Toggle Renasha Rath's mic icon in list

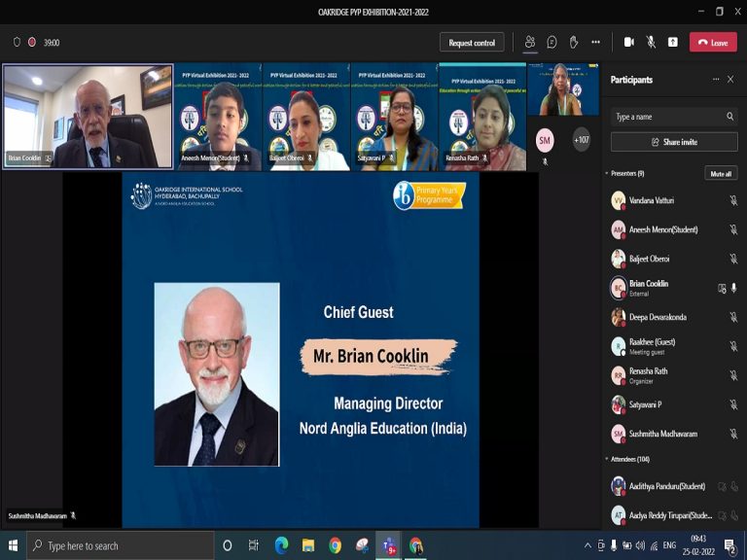[x=733, y=375]
